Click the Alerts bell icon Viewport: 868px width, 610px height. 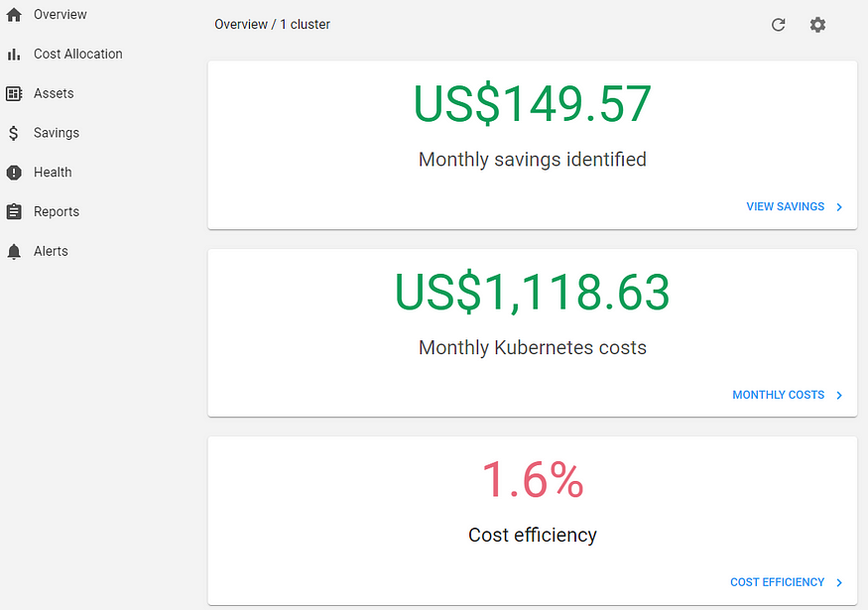14,251
